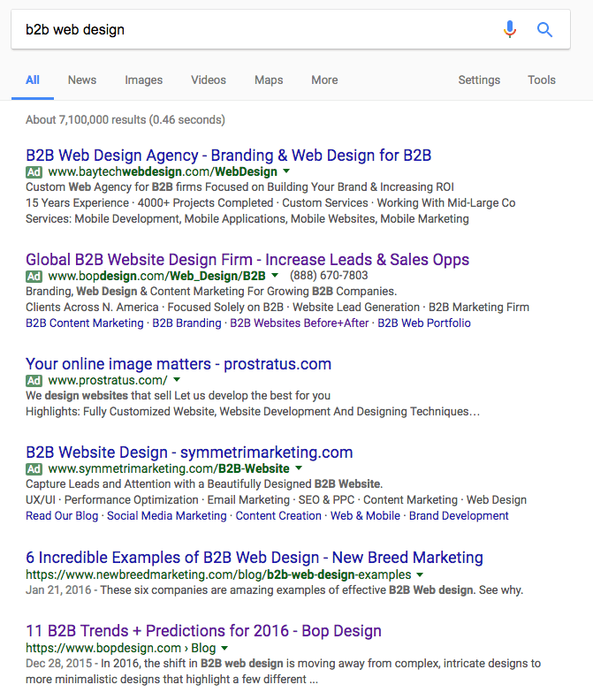593x700 pixels.
Task: Click the 'B2B Branding' sitelink
Action: coord(186,323)
